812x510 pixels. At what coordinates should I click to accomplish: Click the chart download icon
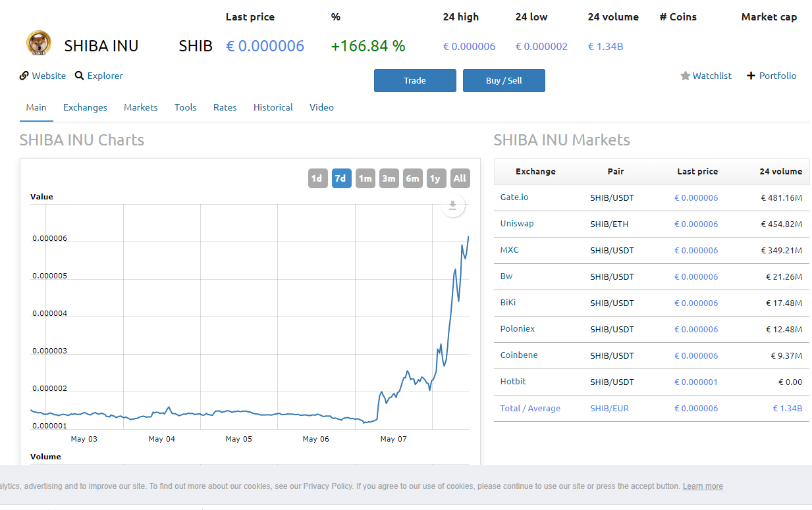(x=452, y=206)
